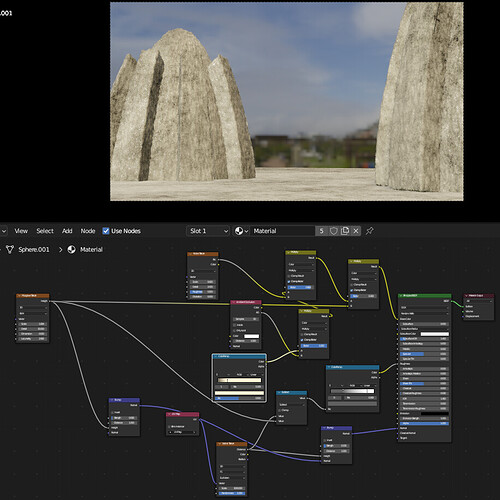The height and width of the screenshot is (500, 500).
Task: Toggle Only Local on Ambient Occlusion node
Action: 234,331
